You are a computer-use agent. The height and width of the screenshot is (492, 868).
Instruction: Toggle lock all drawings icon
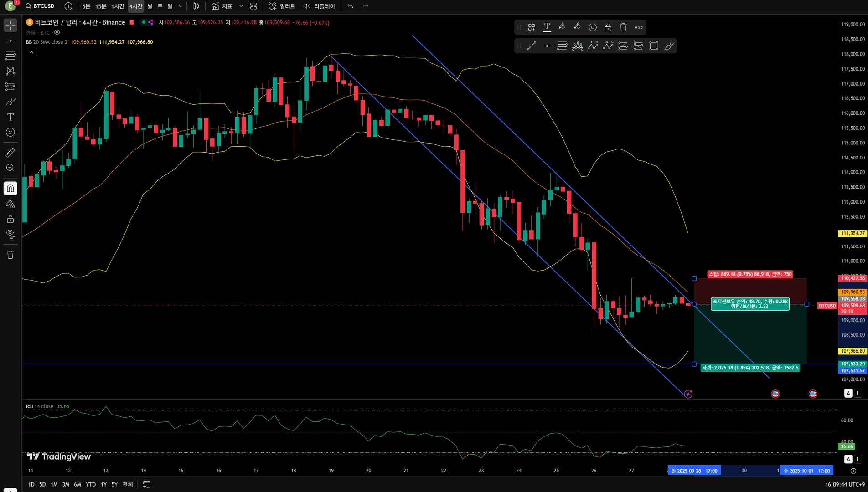(x=10, y=219)
